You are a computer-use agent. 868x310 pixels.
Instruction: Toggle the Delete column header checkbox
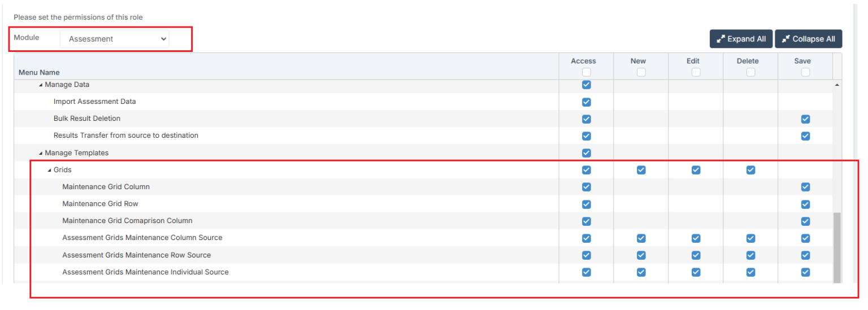point(750,72)
